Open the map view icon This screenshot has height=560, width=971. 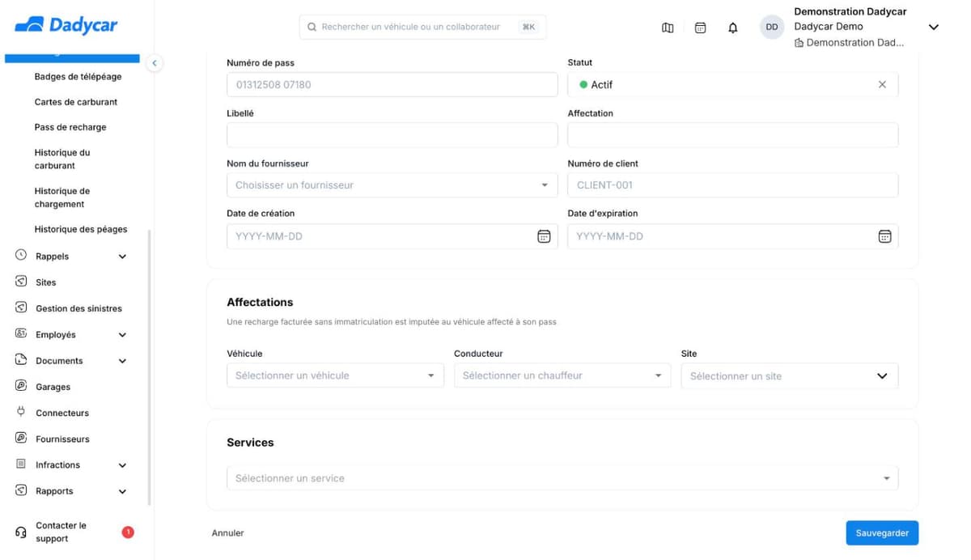pos(668,28)
